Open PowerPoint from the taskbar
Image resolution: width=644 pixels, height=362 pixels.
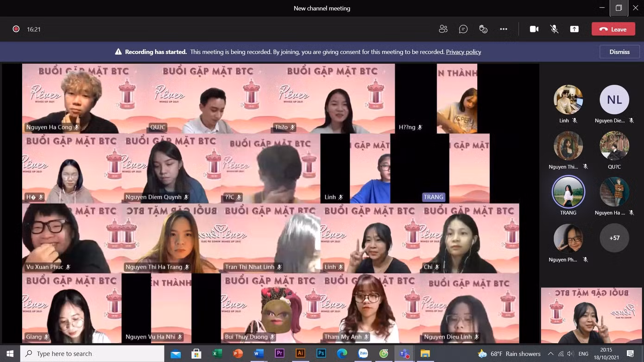[238, 354]
